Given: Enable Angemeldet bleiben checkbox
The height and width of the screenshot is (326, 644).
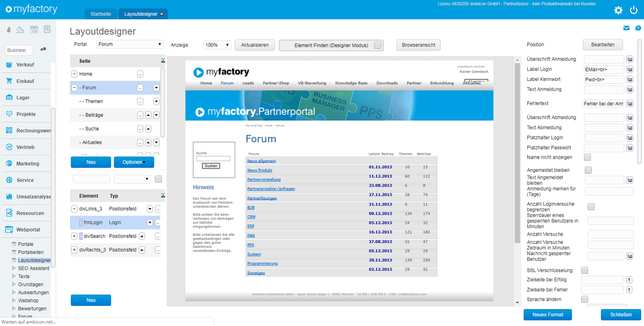Looking at the screenshot, I should [x=588, y=170].
